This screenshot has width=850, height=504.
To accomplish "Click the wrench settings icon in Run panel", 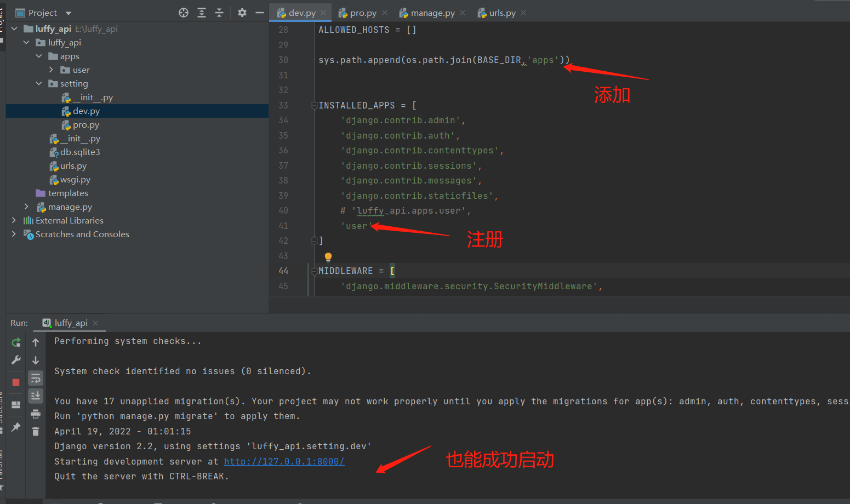I will tap(16, 360).
